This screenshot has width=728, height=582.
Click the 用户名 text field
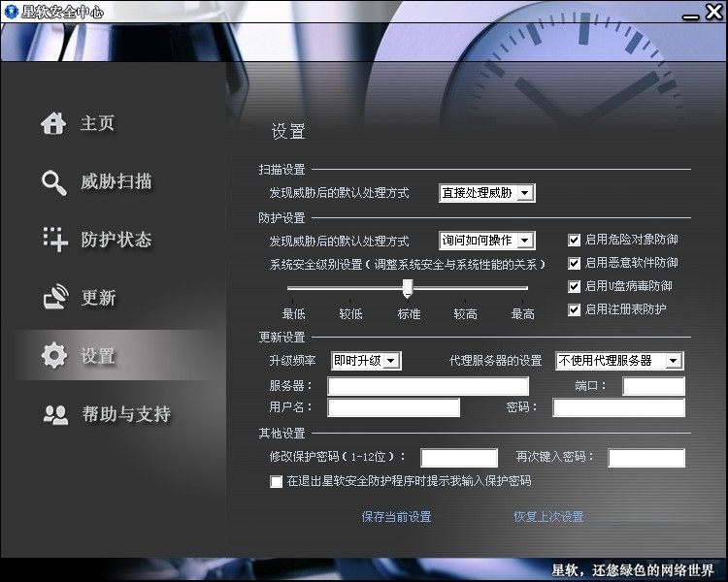[394, 407]
